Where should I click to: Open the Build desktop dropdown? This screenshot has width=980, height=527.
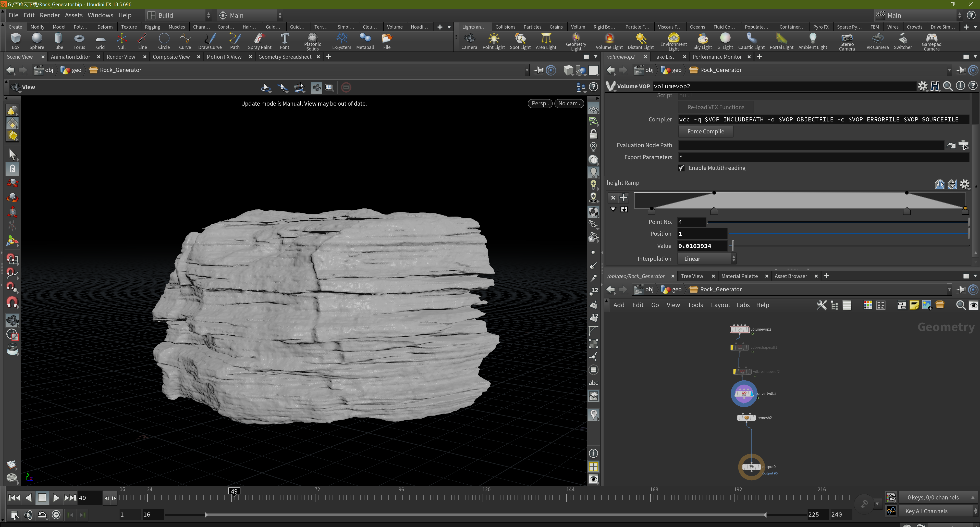tap(178, 15)
